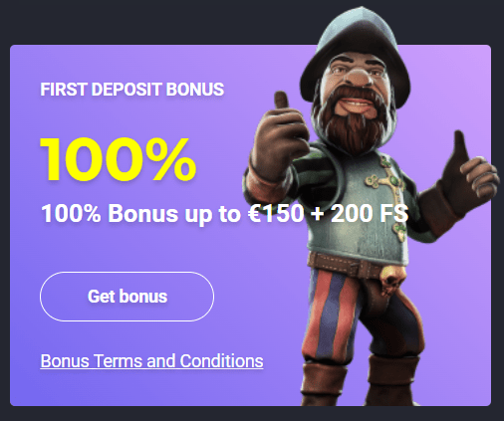Open the Bonus Terms and Conditions link
504x421 pixels.
[151, 361]
